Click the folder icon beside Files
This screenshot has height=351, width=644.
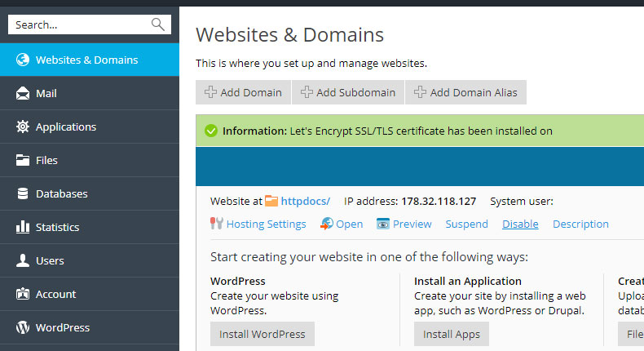(x=23, y=160)
